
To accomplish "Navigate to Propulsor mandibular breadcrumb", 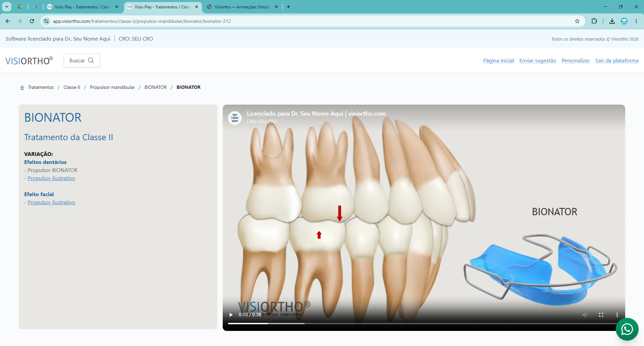I will (112, 87).
